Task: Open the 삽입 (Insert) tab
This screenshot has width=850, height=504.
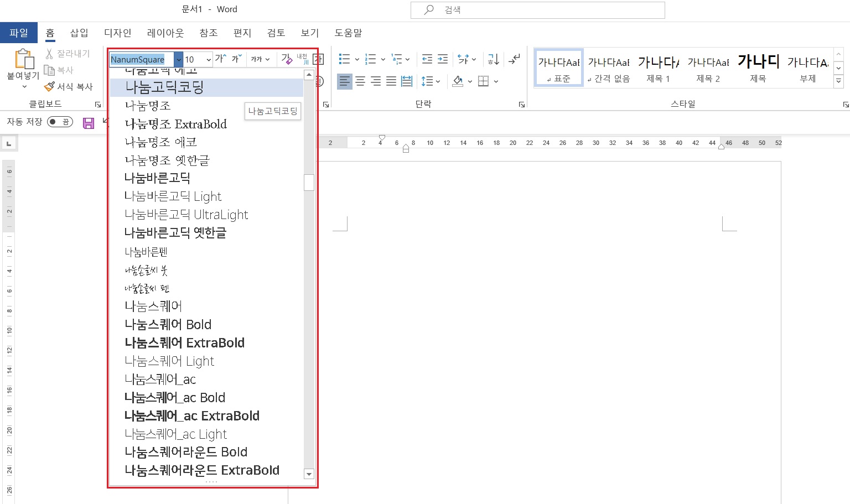Action: click(x=79, y=33)
